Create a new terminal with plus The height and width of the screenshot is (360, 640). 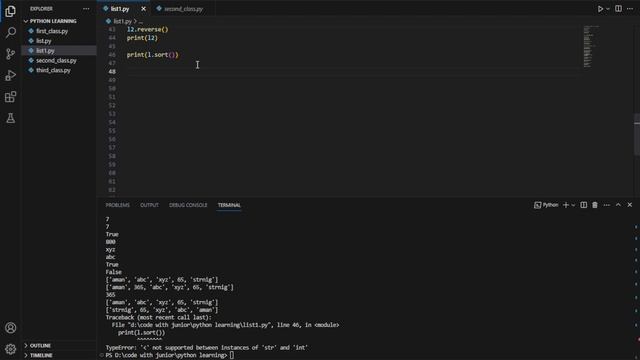[566, 205]
